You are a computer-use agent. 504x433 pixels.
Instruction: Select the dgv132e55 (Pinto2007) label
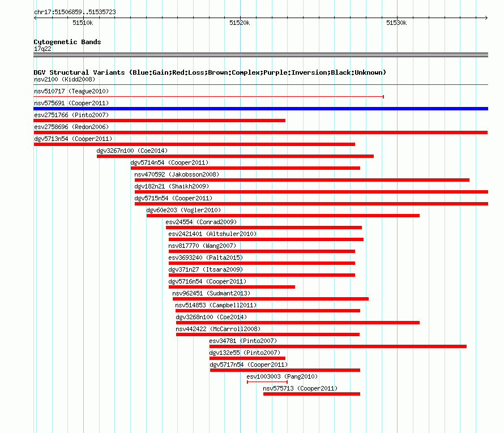(245, 353)
